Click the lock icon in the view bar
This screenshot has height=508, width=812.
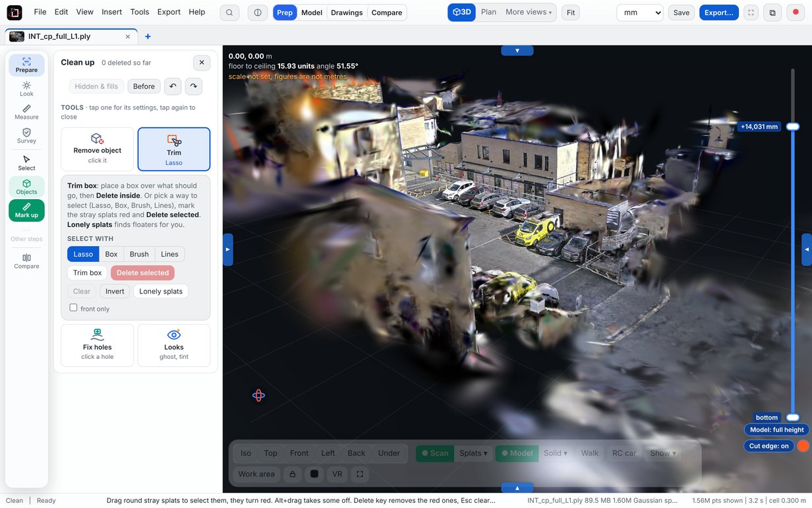292,474
